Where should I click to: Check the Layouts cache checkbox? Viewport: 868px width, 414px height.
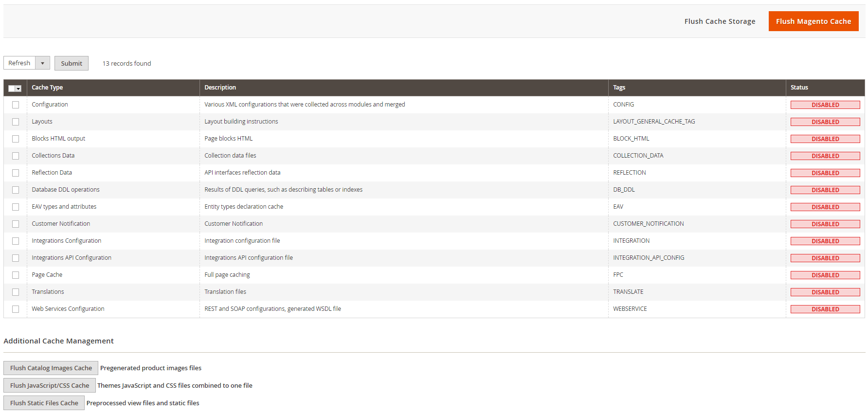16,122
